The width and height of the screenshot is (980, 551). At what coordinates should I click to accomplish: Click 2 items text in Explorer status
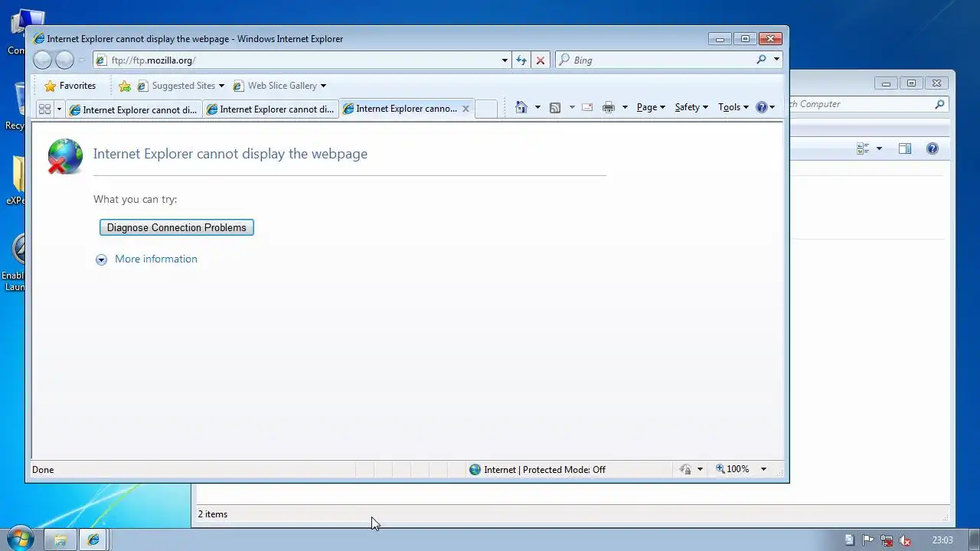(213, 514)
